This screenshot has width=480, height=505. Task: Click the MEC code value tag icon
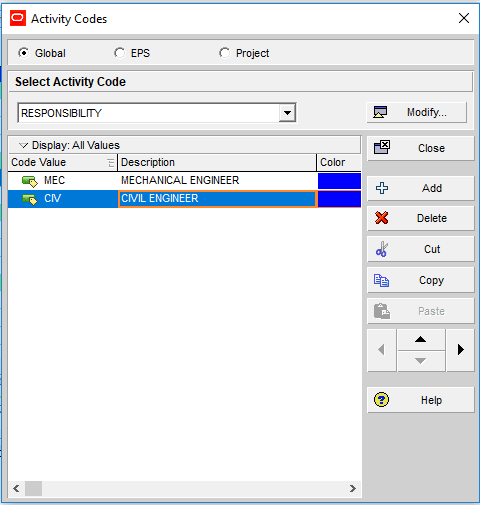click(x=30, y=181)
